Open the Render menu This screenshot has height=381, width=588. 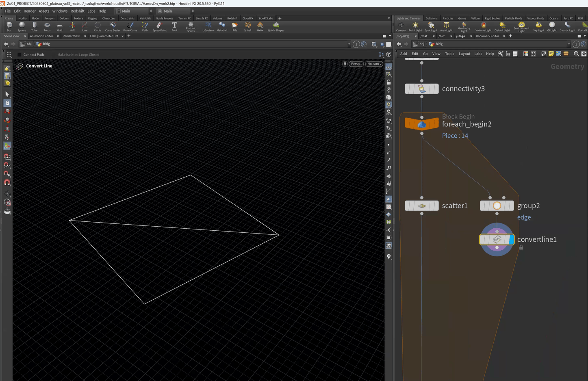pyautogui.click(x=30, y=11)
